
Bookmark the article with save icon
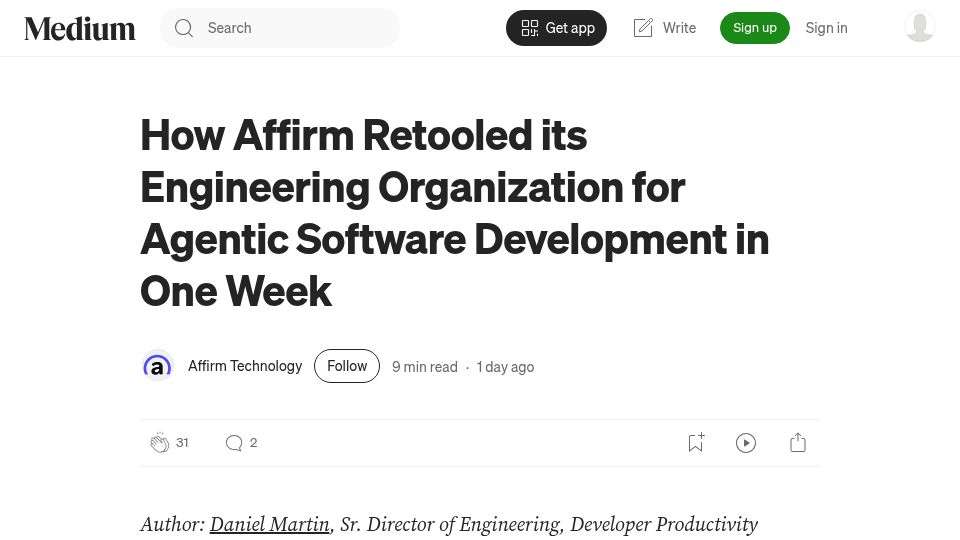point(696,442)
